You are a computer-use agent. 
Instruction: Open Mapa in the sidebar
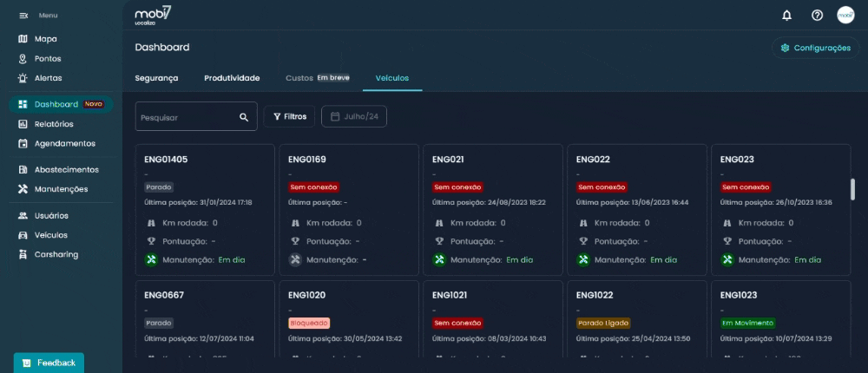(x=45, y=39)
